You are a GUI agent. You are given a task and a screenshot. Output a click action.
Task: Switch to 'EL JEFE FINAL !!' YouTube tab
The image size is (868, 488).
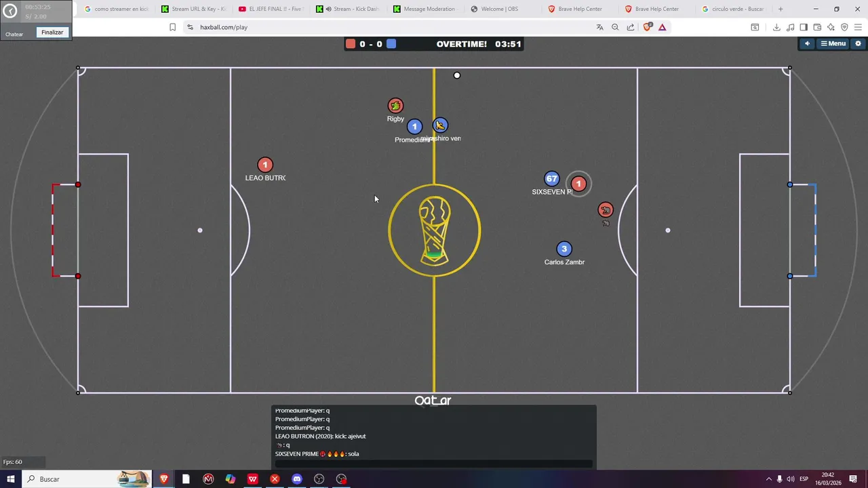click(270, 9)
